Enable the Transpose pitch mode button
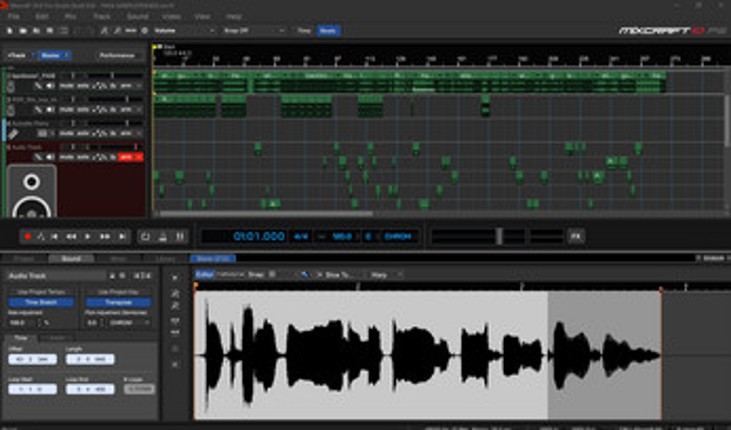The height and width of the screenshot is (430, 731). (x=118, y=302)
